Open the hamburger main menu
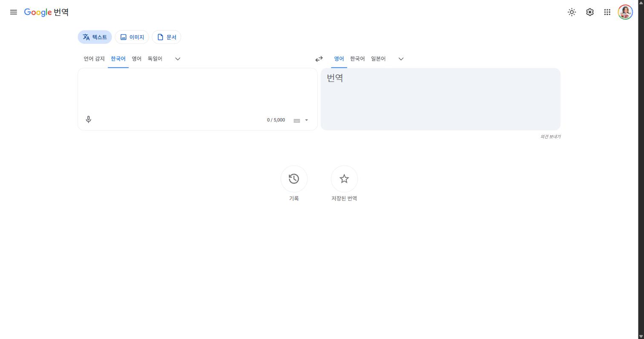 [14, 12]
